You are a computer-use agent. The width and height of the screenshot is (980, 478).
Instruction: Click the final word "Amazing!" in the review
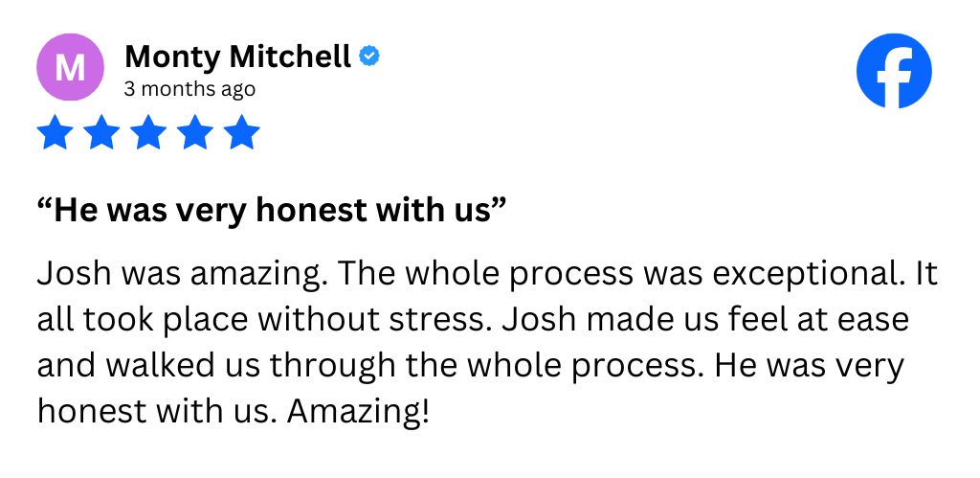click(x=358, y=413)
